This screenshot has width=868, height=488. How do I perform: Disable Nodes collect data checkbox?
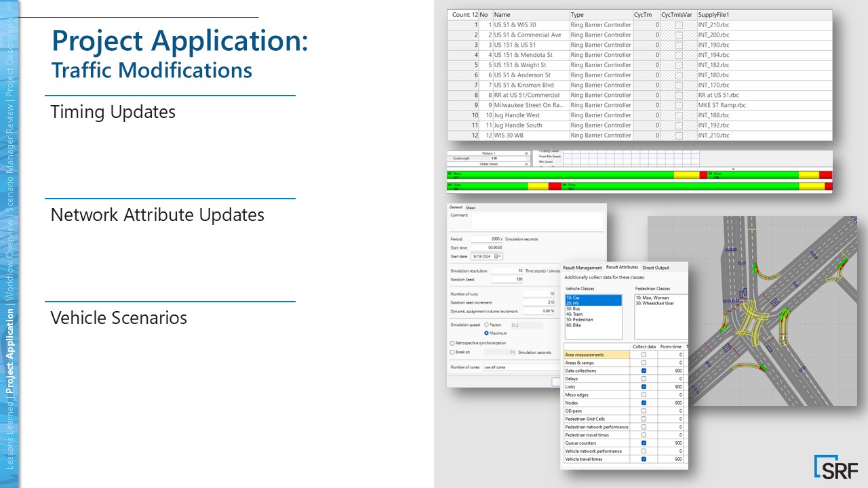click(x=644, y=403)
